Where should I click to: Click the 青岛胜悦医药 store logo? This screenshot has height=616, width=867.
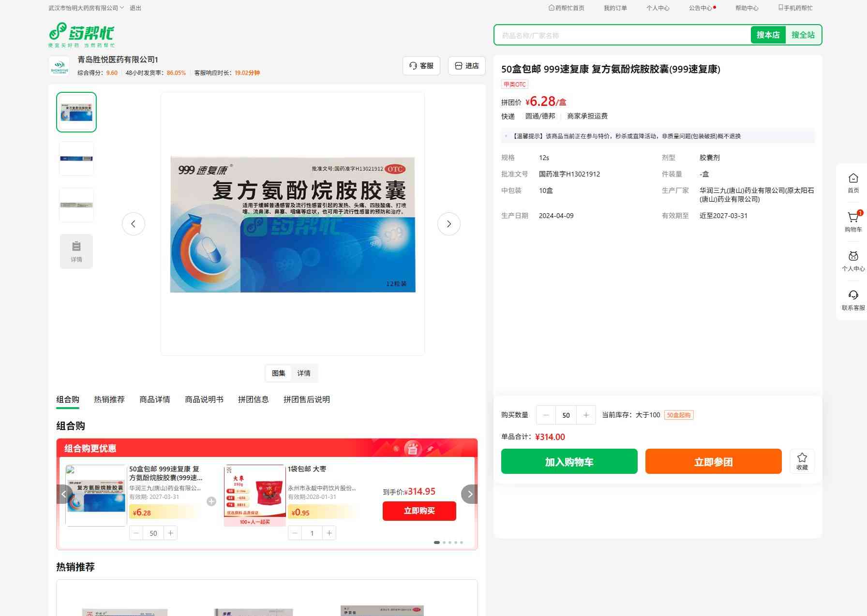[x=60, y=66]
